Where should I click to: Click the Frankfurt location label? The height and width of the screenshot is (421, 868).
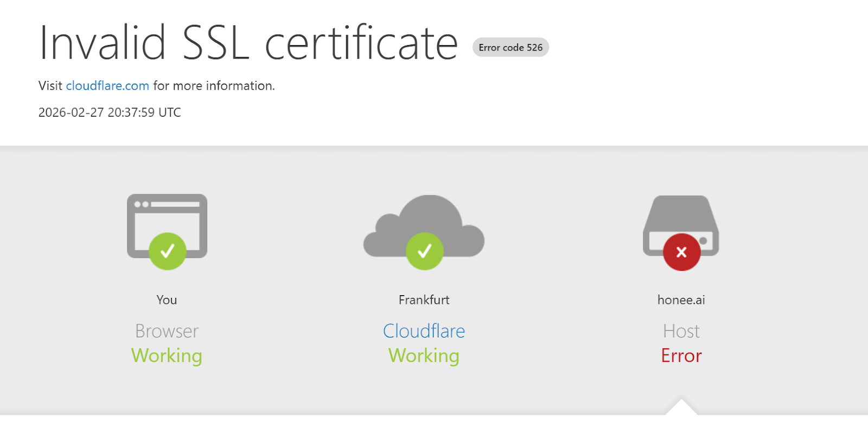[424, 300]
